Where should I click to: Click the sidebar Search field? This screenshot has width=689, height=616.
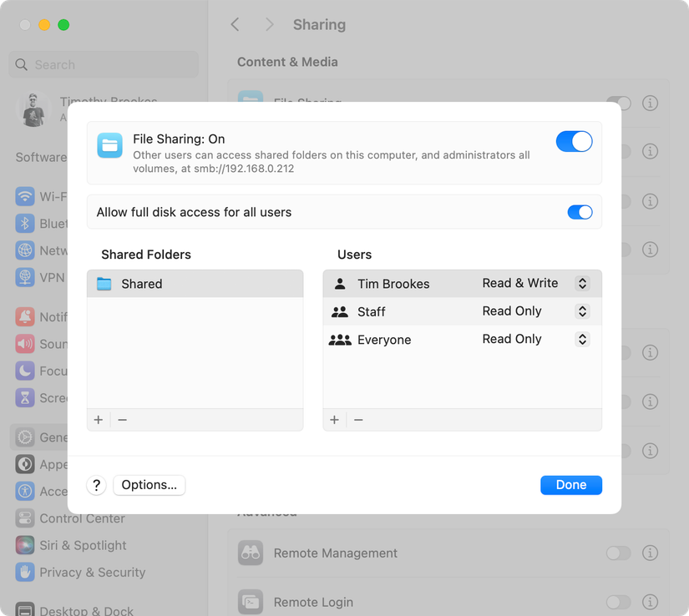(103, 64)
